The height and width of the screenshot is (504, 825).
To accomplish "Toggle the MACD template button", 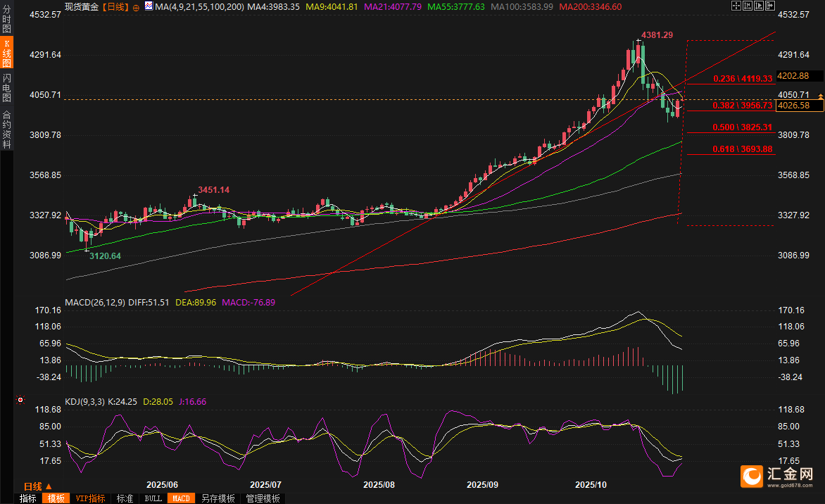I will pyautogui.click(x=181, y=498).
